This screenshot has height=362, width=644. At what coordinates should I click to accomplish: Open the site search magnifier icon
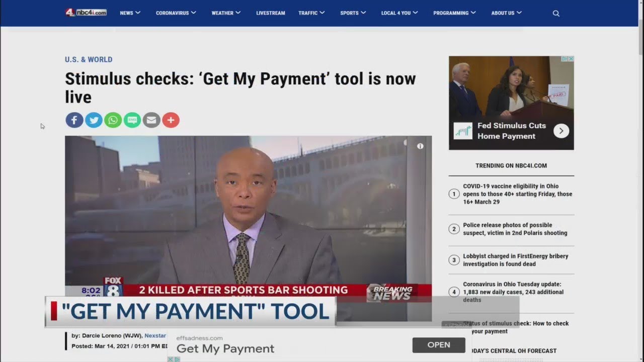556,14
